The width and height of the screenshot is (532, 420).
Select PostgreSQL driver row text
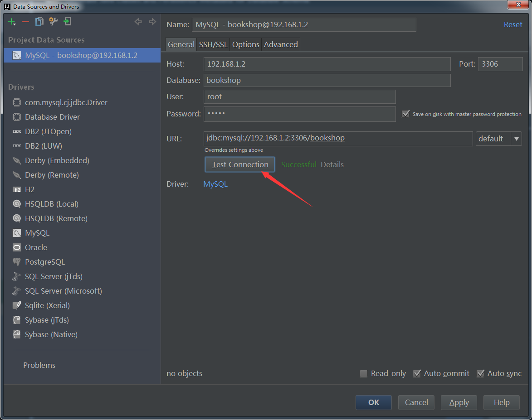[45, 262]
